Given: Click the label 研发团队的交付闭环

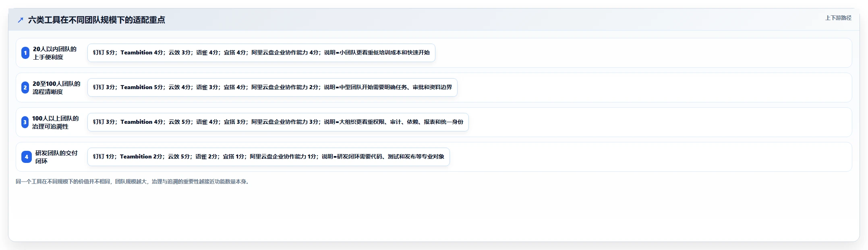Looking at the screenshot, I should click(56, 157).
